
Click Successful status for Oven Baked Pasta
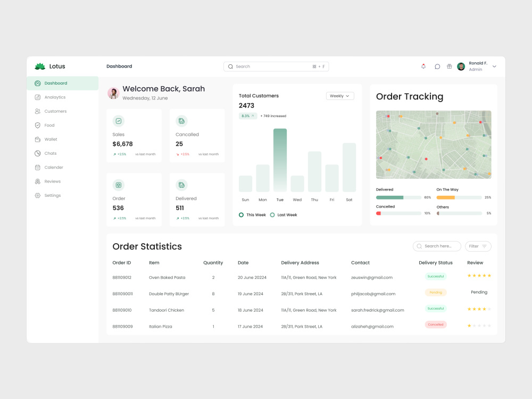(436, 276)
